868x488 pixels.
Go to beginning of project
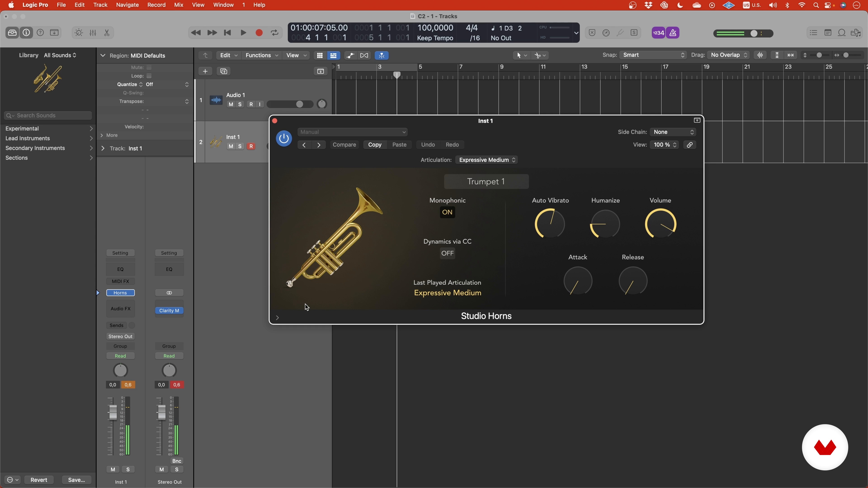(x=227, y=33)
